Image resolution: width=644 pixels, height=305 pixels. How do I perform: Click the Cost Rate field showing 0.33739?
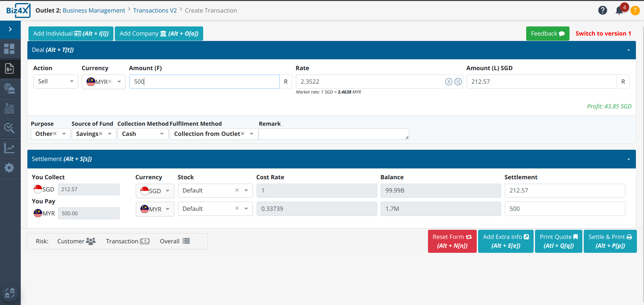pos(317,209)
